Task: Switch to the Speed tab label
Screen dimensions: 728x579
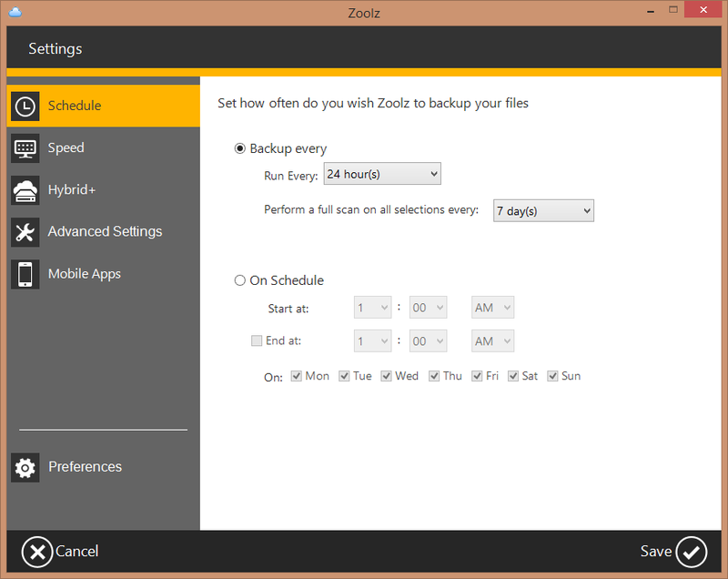Action: [x=66, y=147]
